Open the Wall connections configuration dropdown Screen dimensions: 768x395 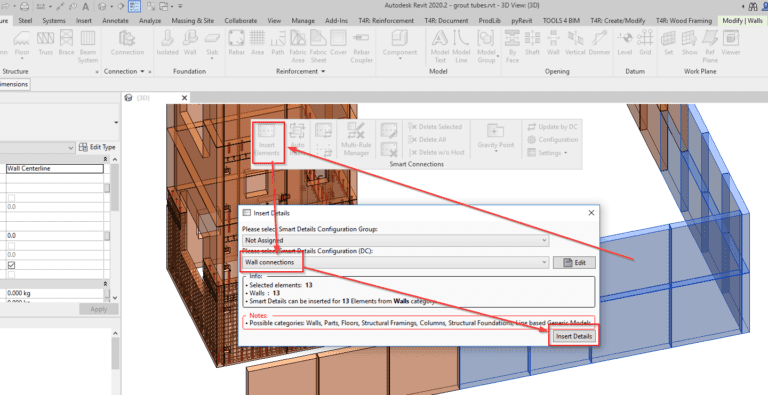(396, 262)
